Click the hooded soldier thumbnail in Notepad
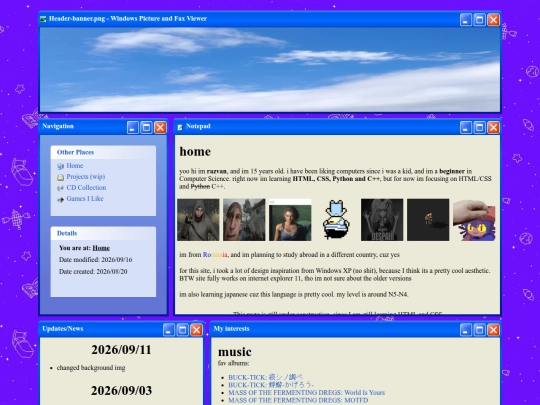540x405 pixels. point(198,220)
